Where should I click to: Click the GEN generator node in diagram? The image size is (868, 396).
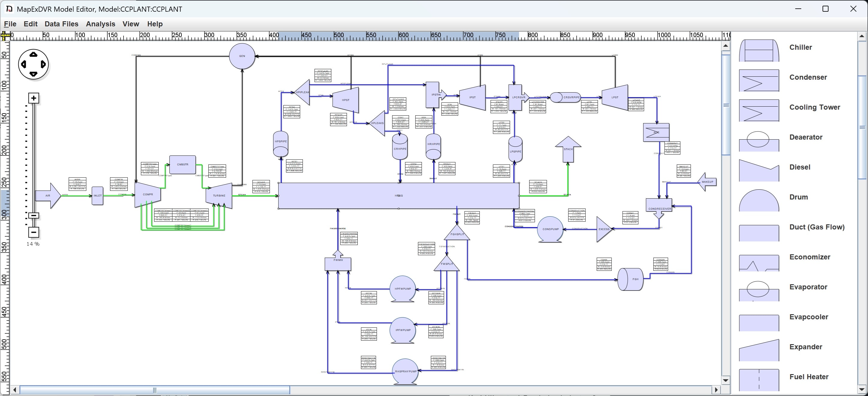point(242,56)
